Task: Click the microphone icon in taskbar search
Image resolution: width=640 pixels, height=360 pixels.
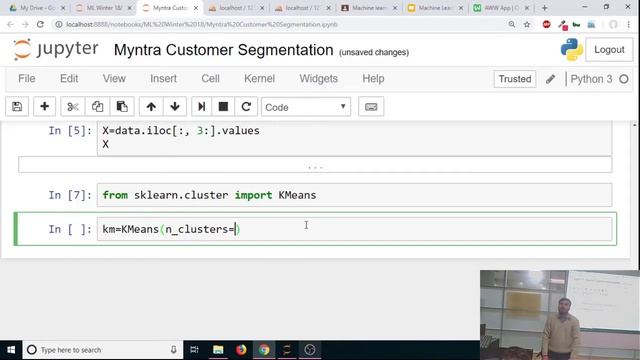Action: [173, 350]
